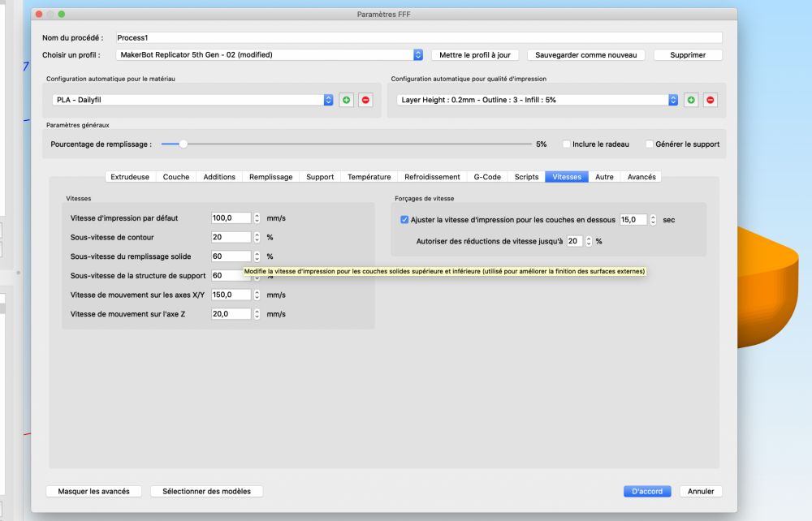Open the PLA - Dailyfil material dropdown

[192, 100]
